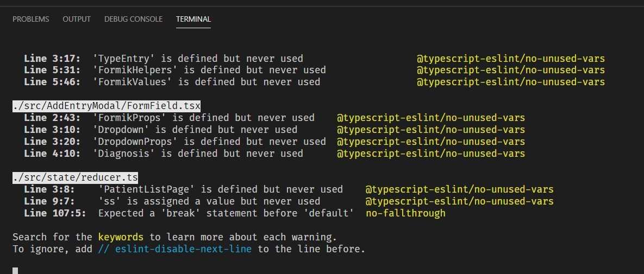Image resolution: width=644 pixels, height=274 pixels.
Task: Click the terminal cursor at the prompt
Action: (x=15, y=271)
